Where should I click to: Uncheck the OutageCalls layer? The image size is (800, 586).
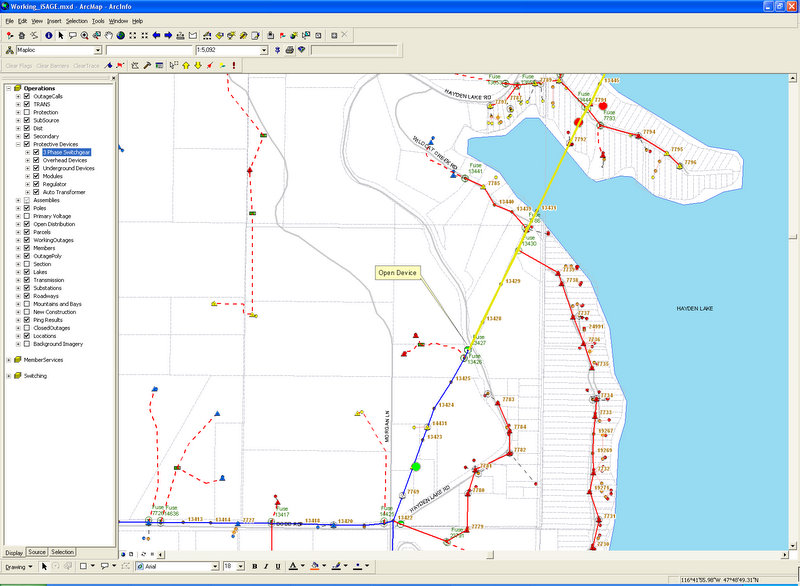[28, 96]
